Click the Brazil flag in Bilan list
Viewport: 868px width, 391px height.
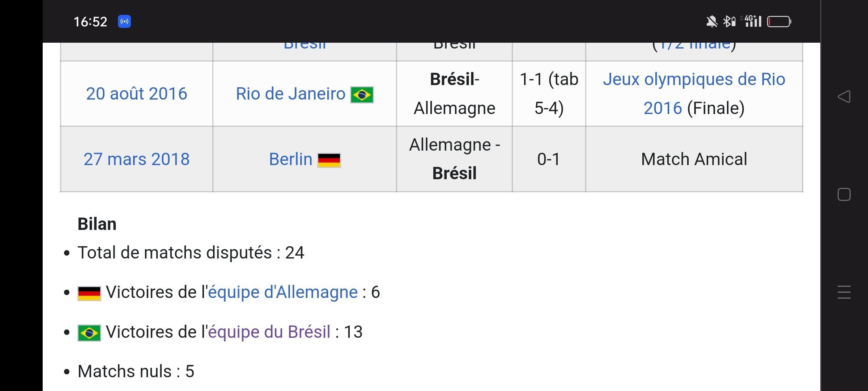click(89, 333)
